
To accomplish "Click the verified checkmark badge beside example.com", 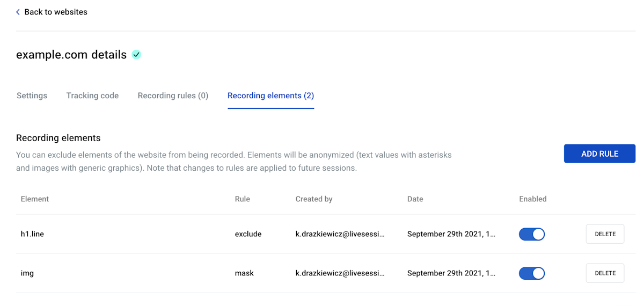I will [136, 54].
